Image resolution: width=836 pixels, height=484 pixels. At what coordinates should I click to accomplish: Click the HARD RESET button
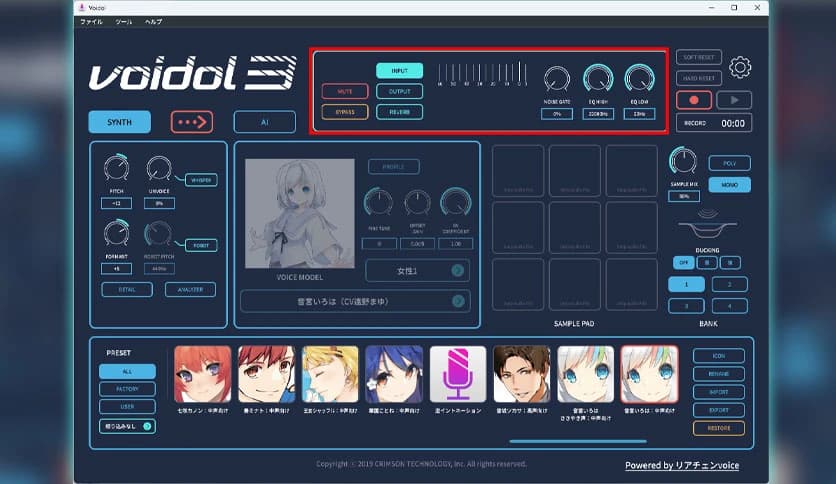[698, 78]
